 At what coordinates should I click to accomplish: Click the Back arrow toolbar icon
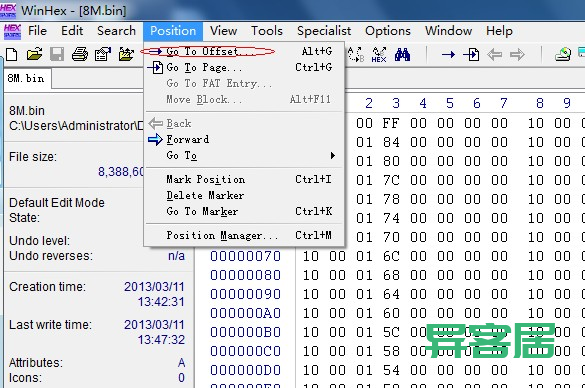(494, 55)
